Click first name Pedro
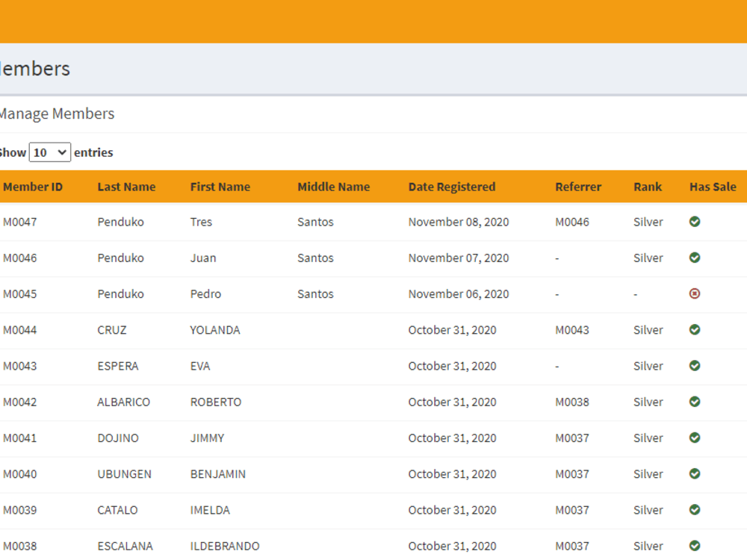 pyautogui.click(x=206, y=293)
